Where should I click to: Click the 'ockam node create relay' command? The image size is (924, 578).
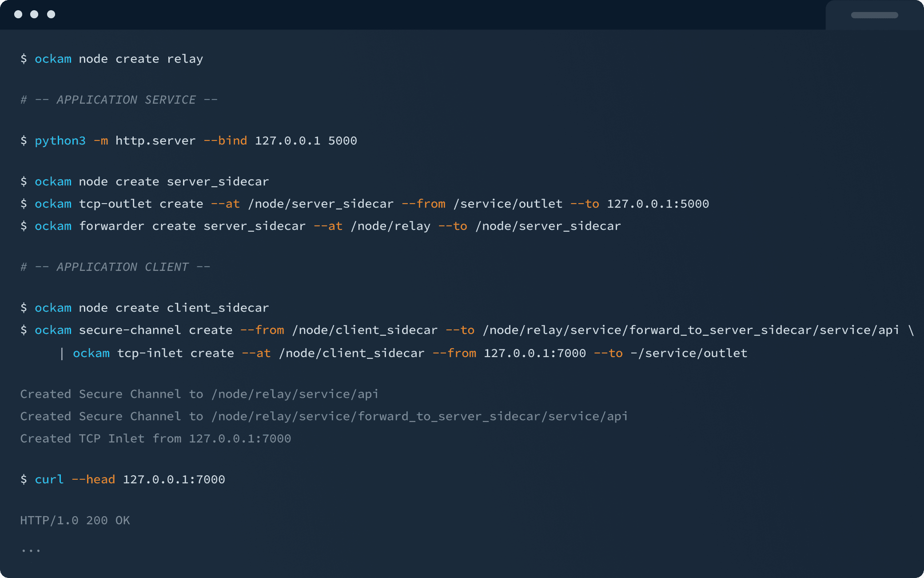pos(119,59)
